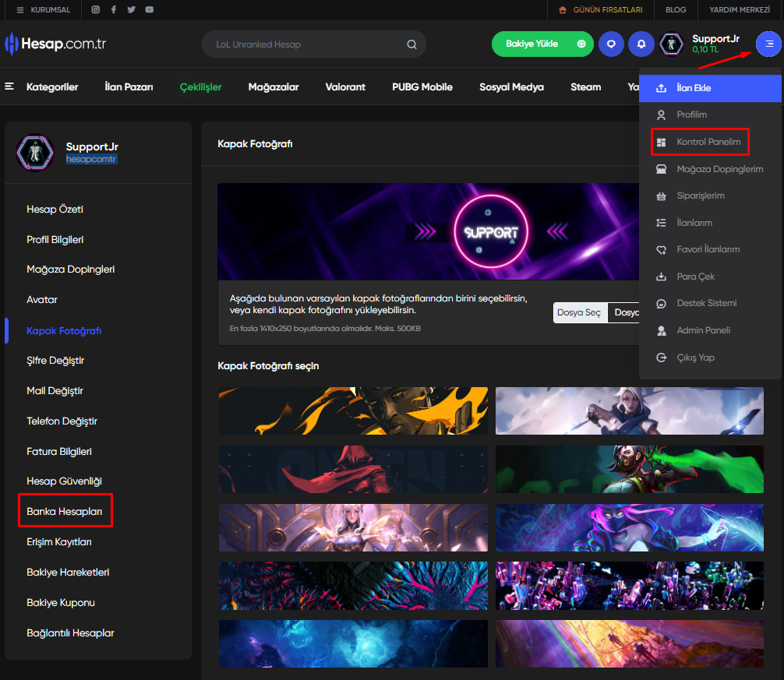Viewport: 784px width, 680px height.
Task: Go to Hesap Güvenliği in sidebar
Action: click(x=64, y=481)
